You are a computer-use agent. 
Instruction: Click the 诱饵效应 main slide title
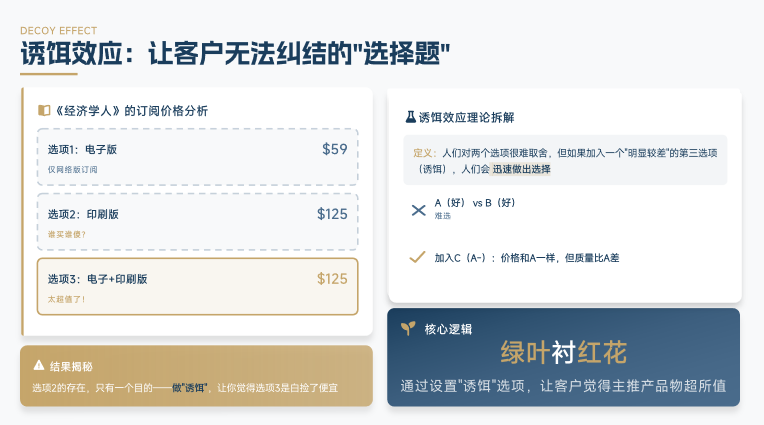[x=230, y=55]
